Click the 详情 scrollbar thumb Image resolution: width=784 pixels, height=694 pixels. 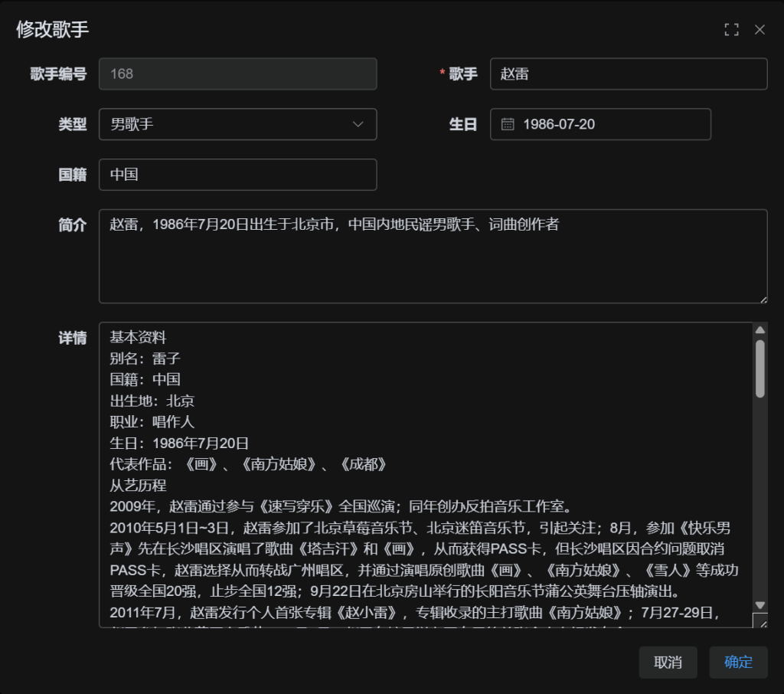(x=759, y=368)
